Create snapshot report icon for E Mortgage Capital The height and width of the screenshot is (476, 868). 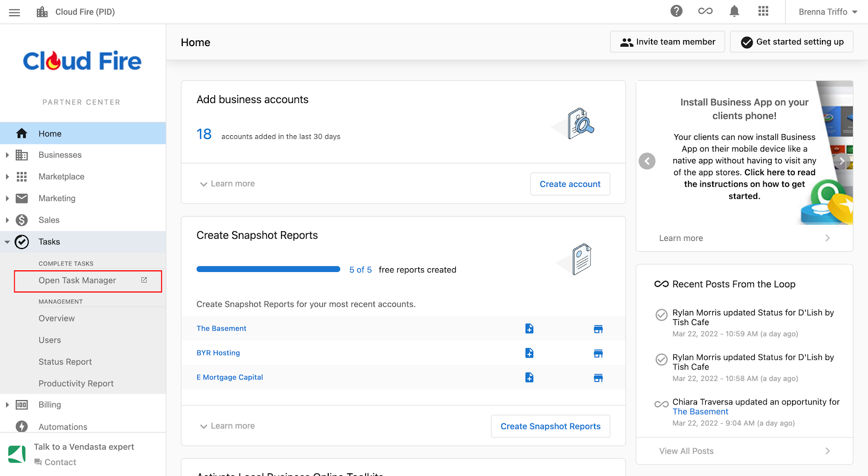[529, 377]
